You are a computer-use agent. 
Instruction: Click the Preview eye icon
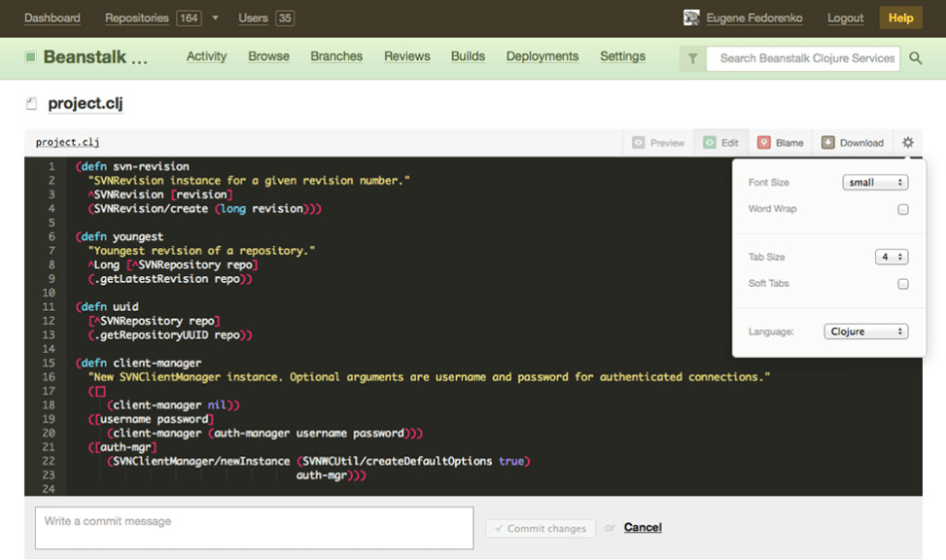pyautogui.click(x=639, y=143)
